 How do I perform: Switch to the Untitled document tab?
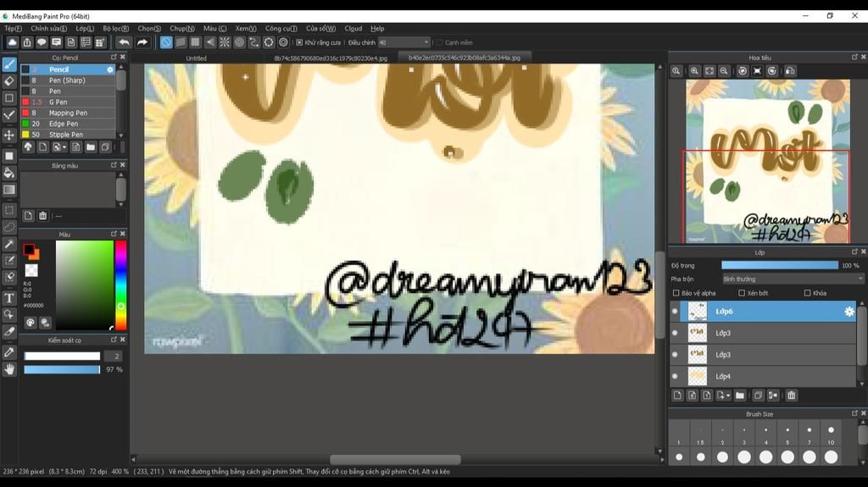(x=196, y=58)
